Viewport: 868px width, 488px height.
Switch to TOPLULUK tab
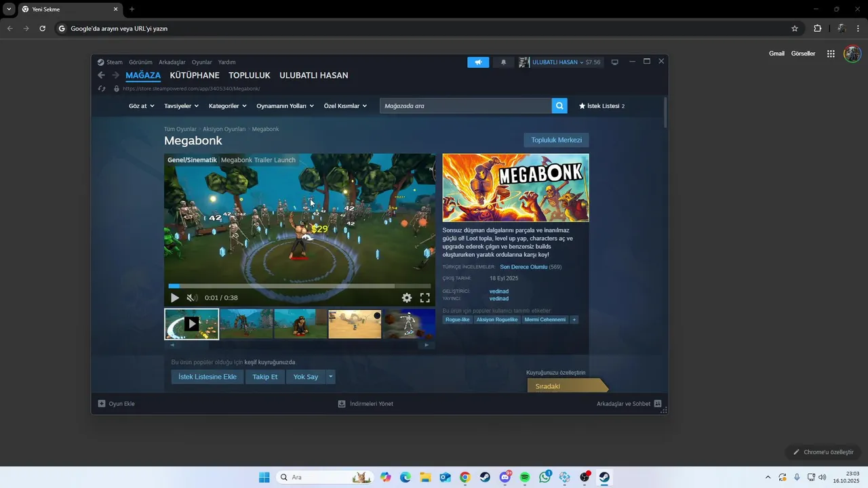(250, 75)
